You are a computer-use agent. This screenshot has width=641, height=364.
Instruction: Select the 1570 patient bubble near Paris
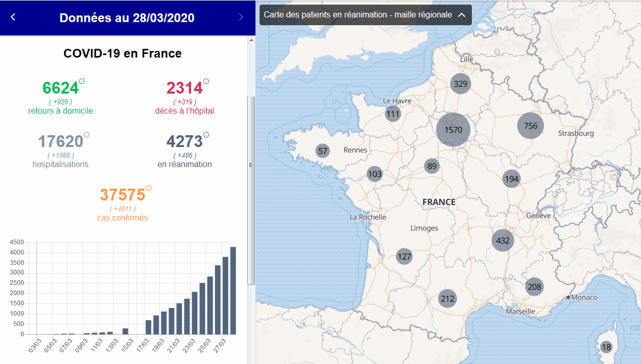pos(453,130)
